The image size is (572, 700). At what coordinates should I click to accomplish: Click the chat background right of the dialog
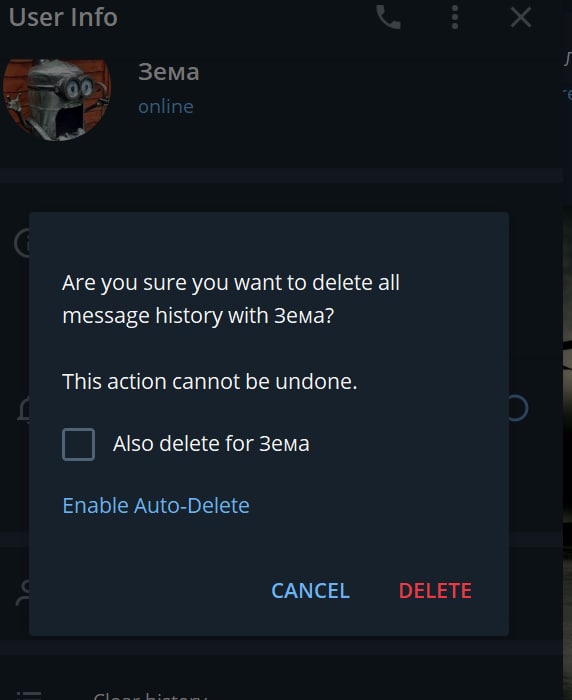click(567, 446)
